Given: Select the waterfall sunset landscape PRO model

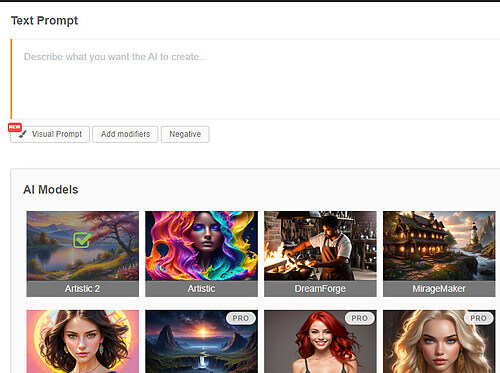Looking at the screenshot, I should click(x=201, y=341).
